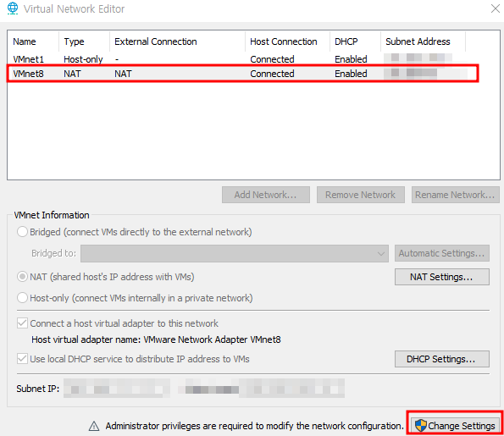Toggle Use local DHCP service checkbox
Viewport: 504px width, 436px height.
pos(22,359)
